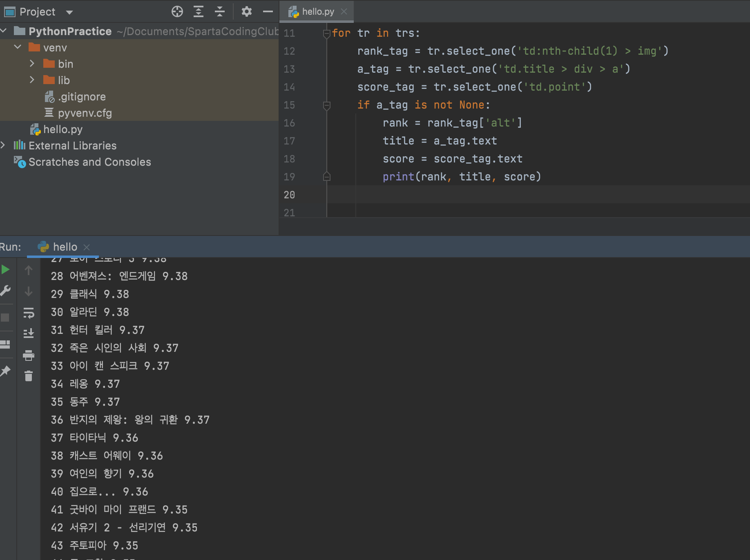This screenshot has width=750, height=560.
Task: Click the bin folder icon
Action: tap(49, 64)
